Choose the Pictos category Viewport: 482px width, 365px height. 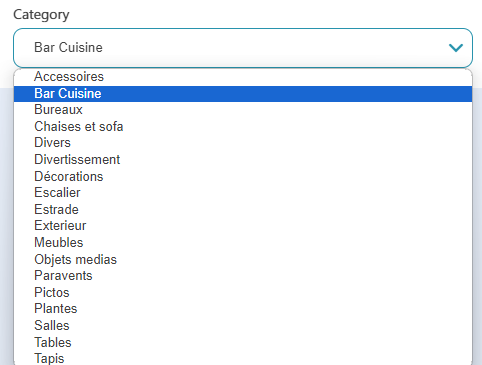[243, 292]
